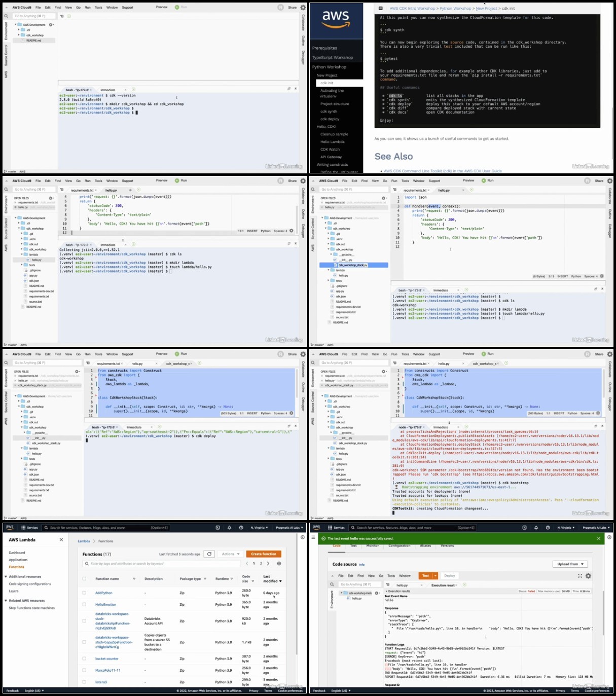Go to previous page of Functions
616x696 pixels.
coord(247,564)
